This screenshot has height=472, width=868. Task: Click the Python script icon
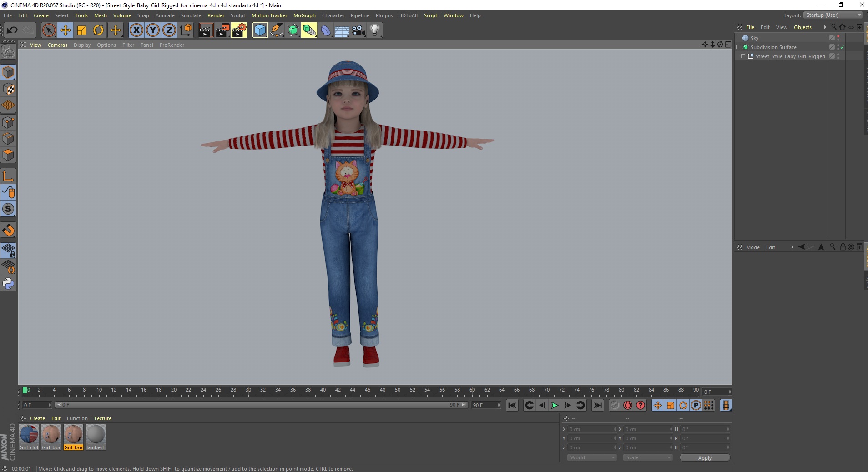click(x=8, y=284)
